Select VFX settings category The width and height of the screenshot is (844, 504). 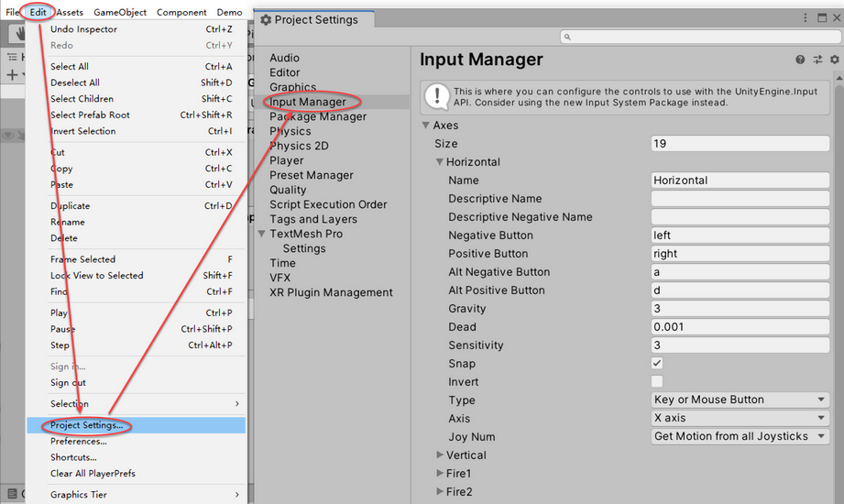coord(280,278)
